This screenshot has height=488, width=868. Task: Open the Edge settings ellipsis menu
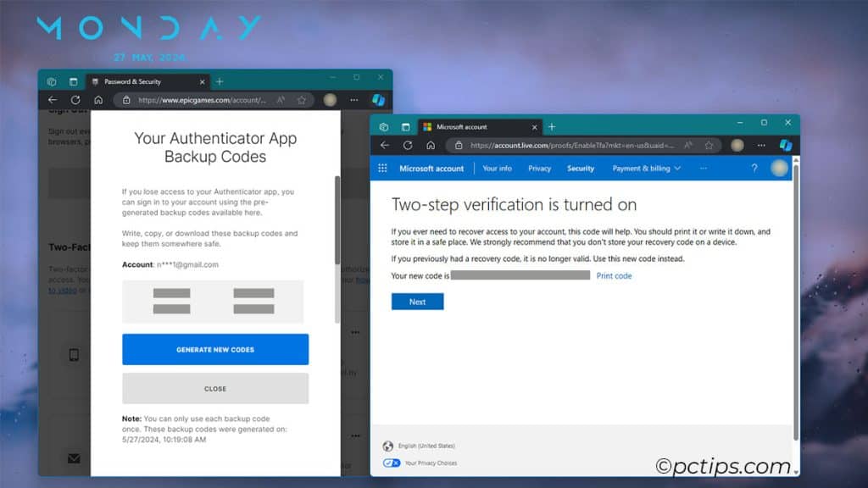(x=760, y=144)
